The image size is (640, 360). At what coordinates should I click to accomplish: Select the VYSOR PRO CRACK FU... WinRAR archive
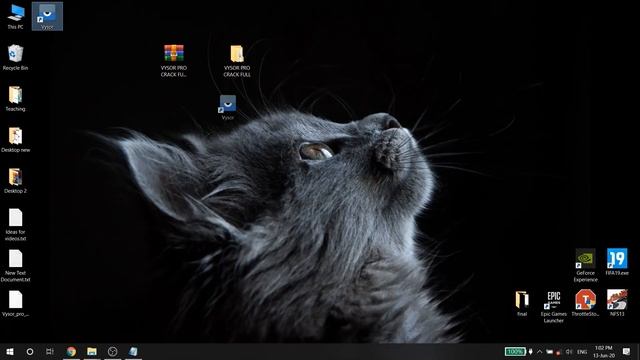pyautogui.click(x=174, y=61)
